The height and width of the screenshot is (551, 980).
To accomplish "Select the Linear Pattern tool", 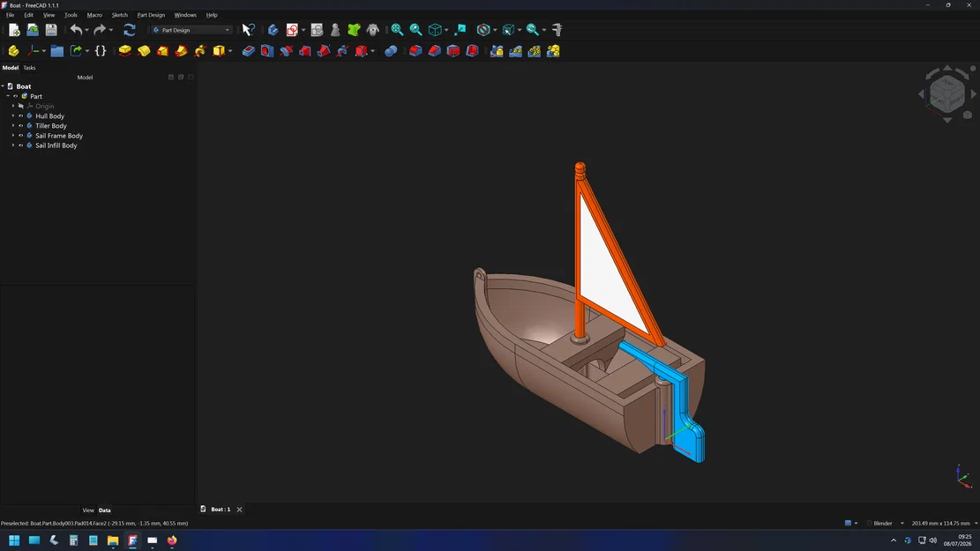I will (516, 50).
